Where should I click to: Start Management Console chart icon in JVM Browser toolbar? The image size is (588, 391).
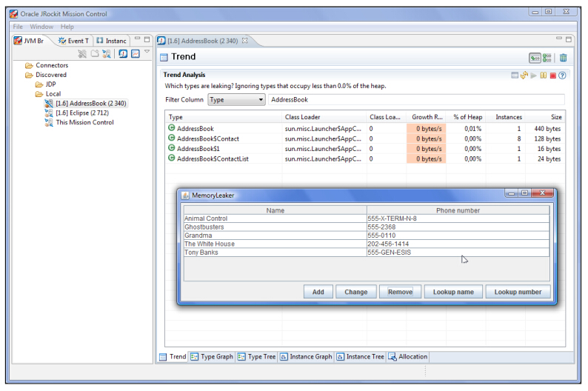pos(136,53)
